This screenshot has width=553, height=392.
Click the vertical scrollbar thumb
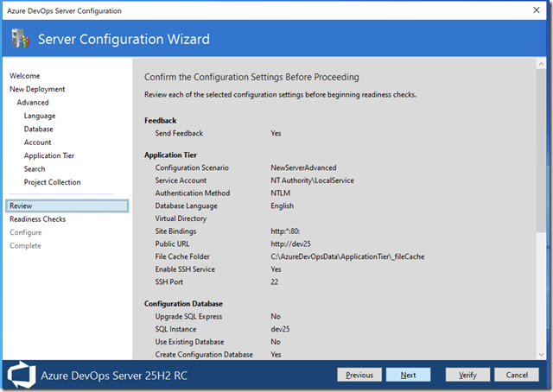(x=541, y=150)
